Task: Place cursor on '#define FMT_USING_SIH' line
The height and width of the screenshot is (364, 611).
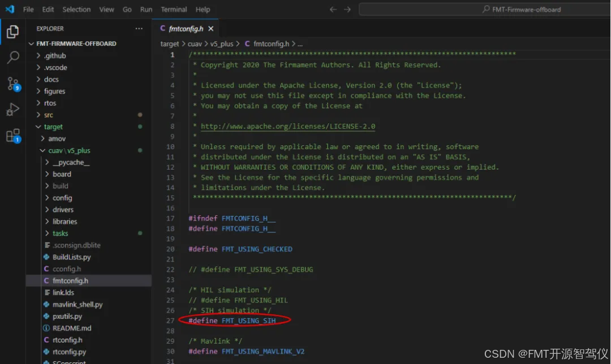Action: [232, 320]
